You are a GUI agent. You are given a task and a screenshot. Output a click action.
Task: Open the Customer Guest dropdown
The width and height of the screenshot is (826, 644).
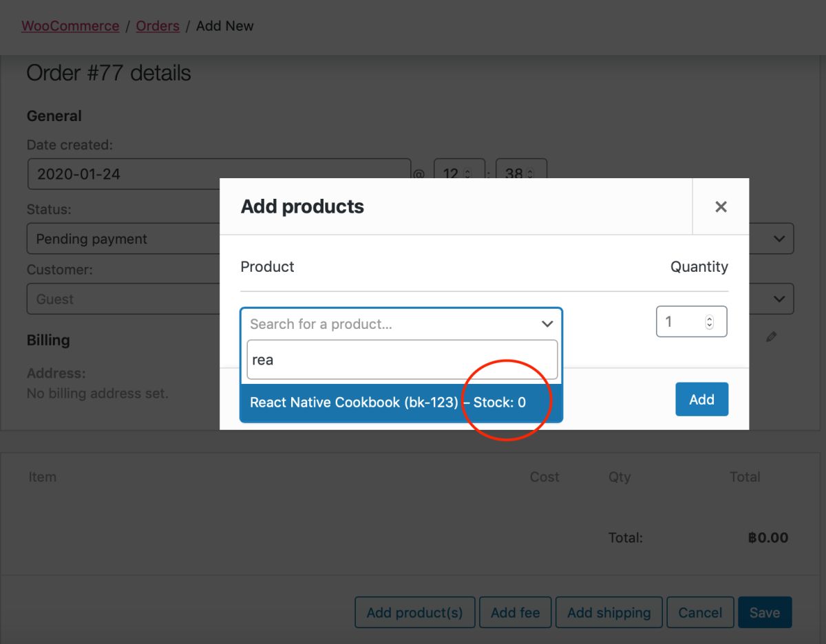124,299
